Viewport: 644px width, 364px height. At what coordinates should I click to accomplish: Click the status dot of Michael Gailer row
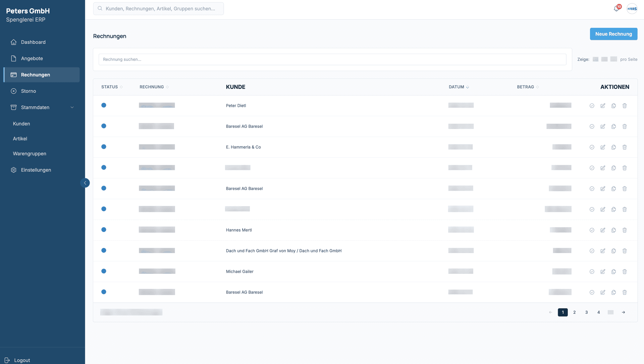104,271
